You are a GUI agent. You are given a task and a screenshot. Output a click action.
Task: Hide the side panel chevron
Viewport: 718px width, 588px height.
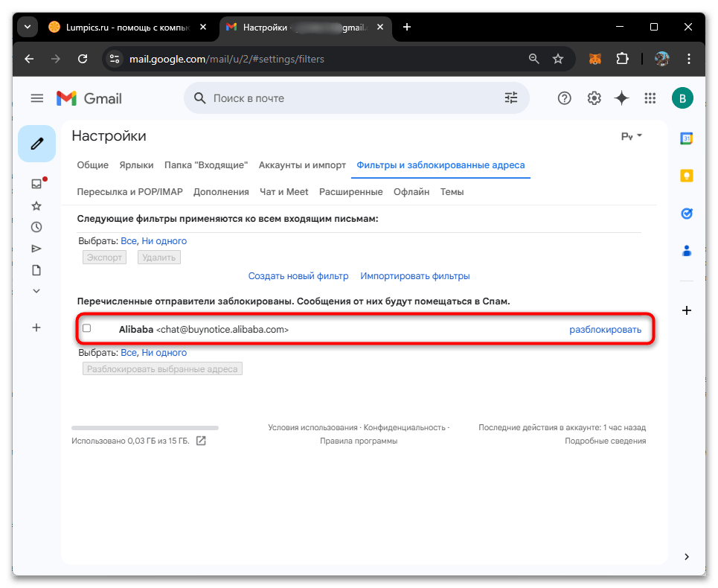pos(687,557)
